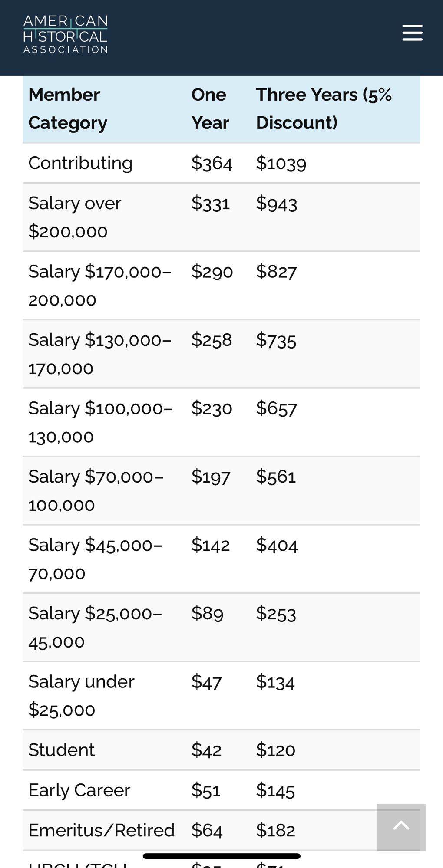Tap the Member Category column header

(68, 108)
